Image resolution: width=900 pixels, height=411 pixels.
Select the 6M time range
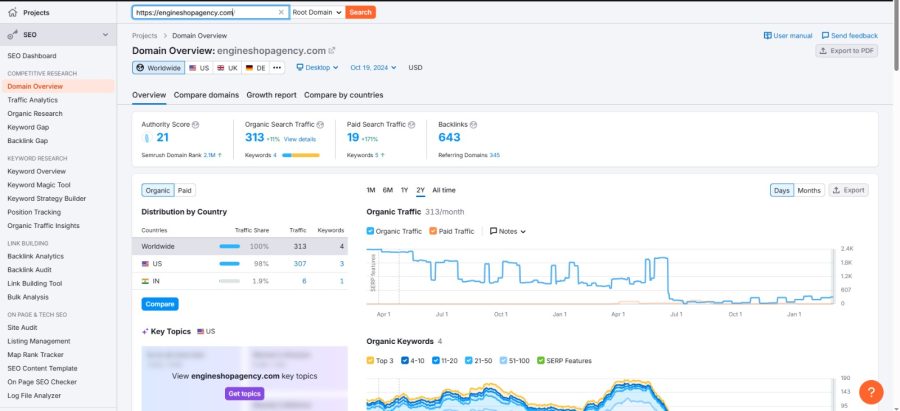click(388, 190)
